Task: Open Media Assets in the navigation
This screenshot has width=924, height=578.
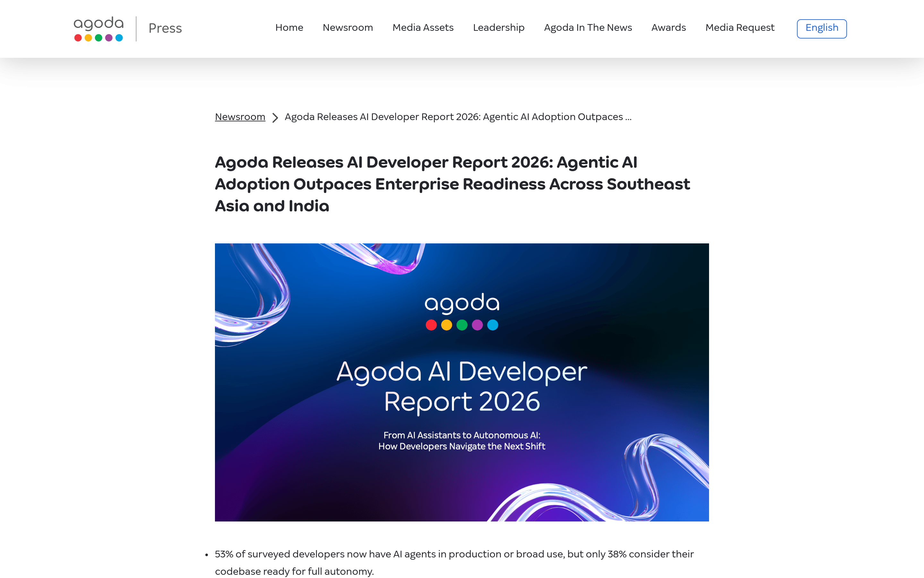Action: point(423,28)
